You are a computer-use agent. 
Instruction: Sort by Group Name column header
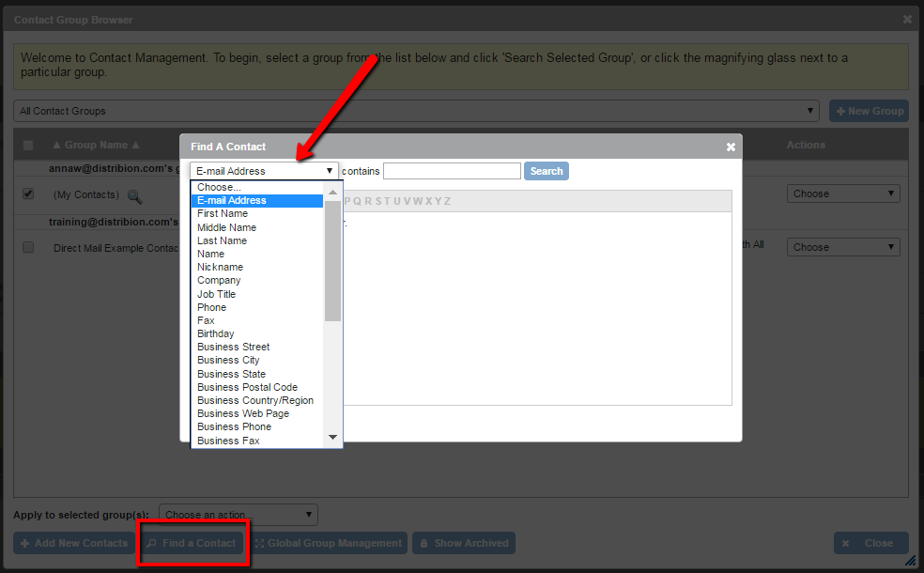[x=96, y=145]
